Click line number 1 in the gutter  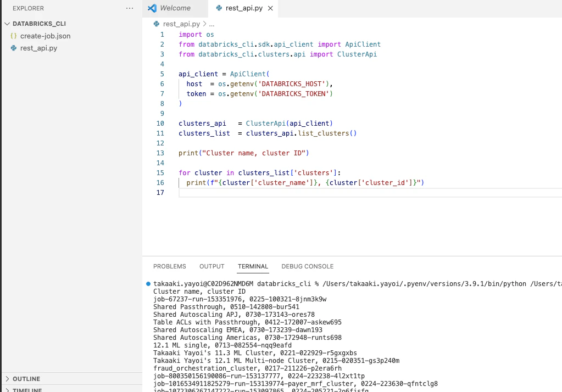click(162, 35)
